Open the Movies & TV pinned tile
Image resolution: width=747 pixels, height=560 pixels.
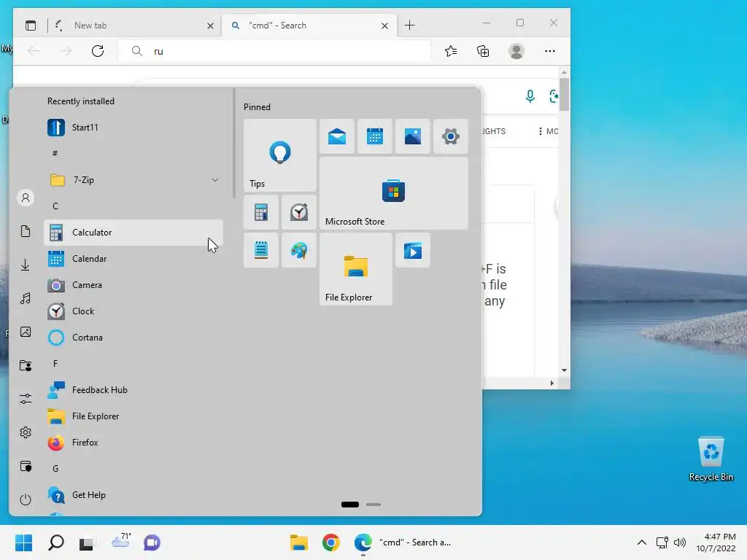click(413, 250)
